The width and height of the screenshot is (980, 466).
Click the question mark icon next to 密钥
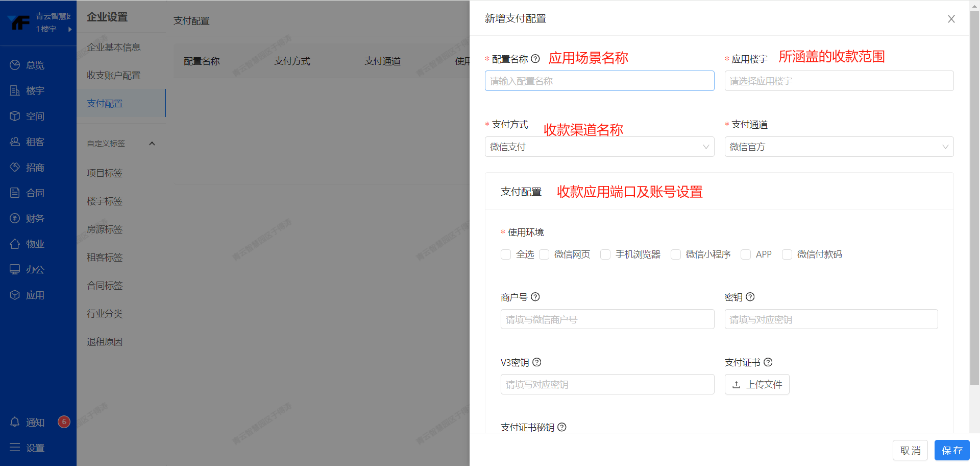coord(750,297)
